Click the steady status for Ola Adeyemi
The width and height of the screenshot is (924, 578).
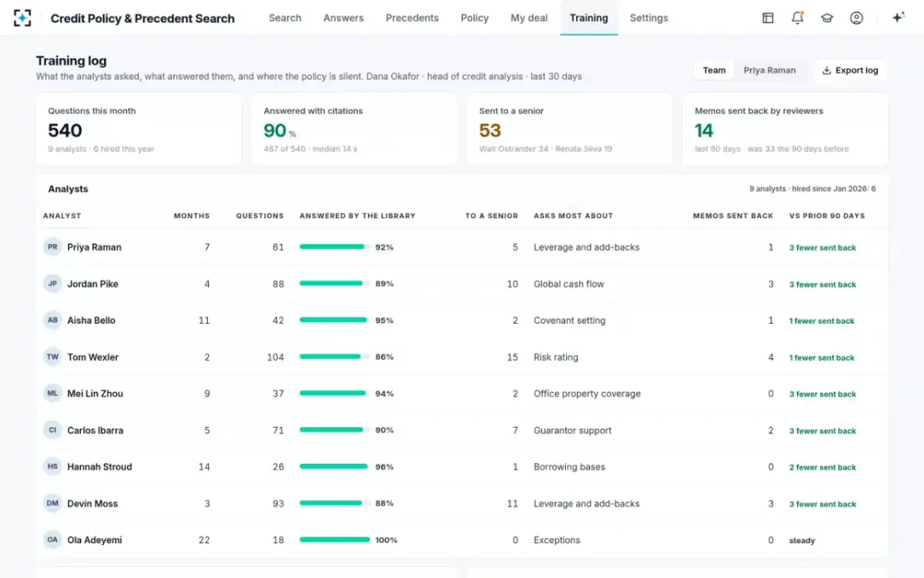coord(802,541)
